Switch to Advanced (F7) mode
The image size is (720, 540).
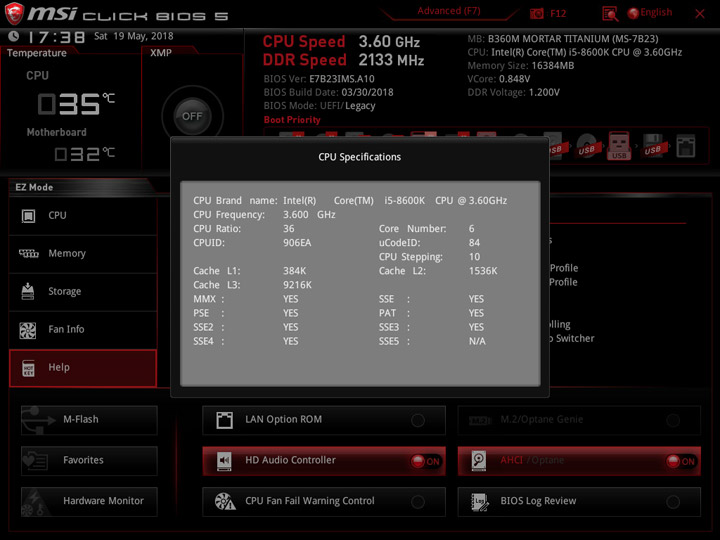coord(449,11)
